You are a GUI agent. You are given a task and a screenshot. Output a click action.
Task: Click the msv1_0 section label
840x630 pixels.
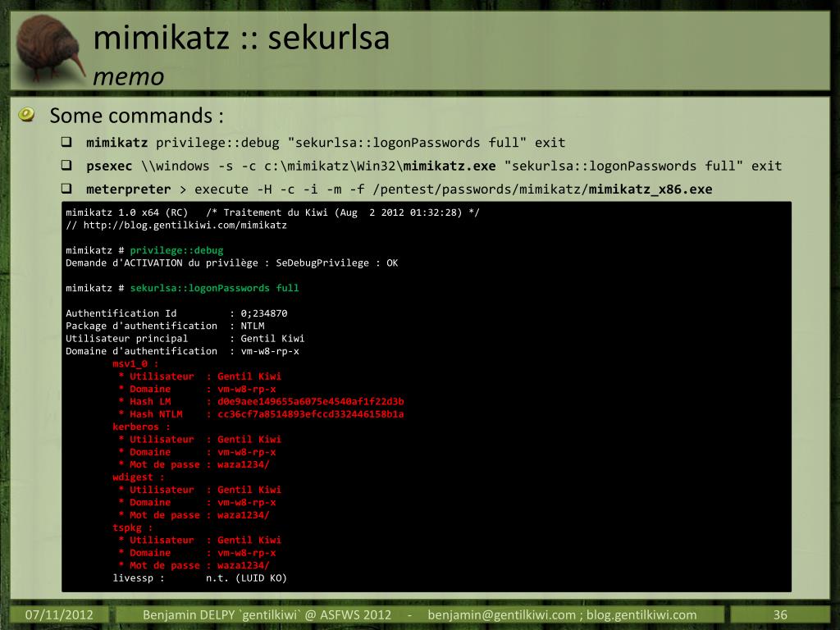click(135, 364)
